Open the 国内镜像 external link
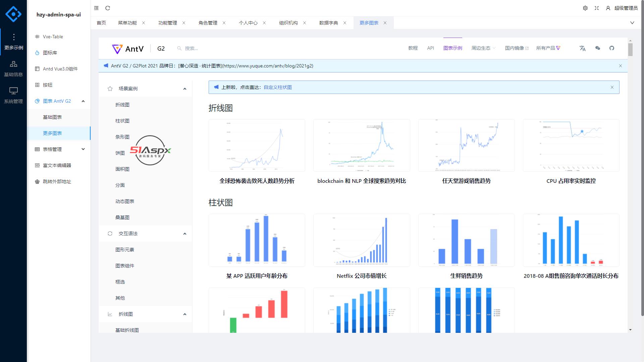 pos(517,48)
